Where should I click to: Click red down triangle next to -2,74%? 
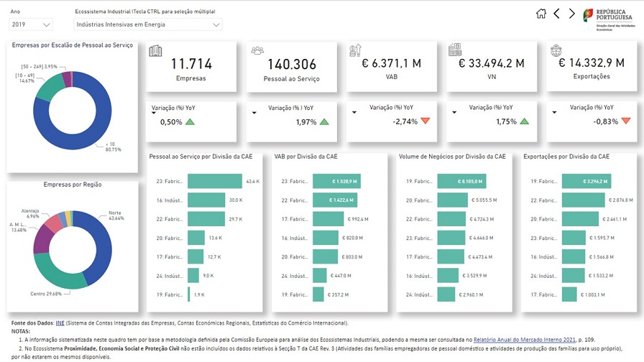pos(425,121)
